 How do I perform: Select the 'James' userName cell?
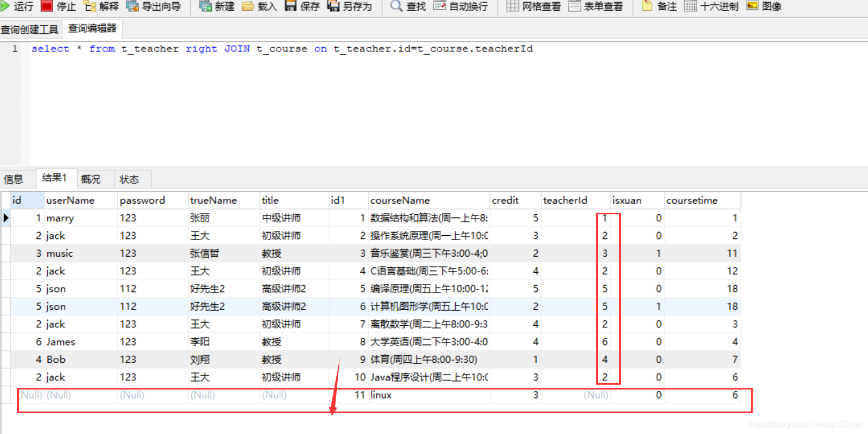pyautogui.click(x=80, y=342)
